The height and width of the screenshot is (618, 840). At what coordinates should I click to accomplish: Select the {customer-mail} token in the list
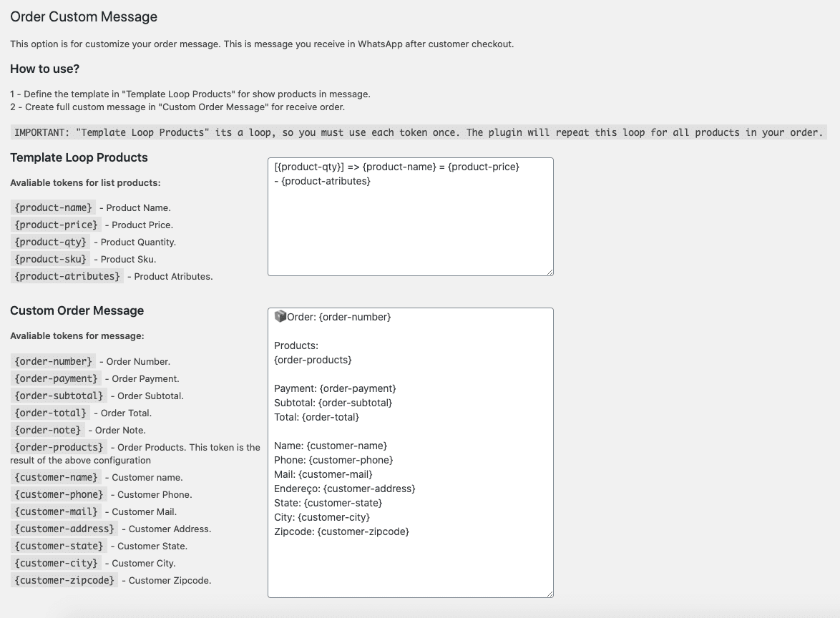click(x=56, y=511)
